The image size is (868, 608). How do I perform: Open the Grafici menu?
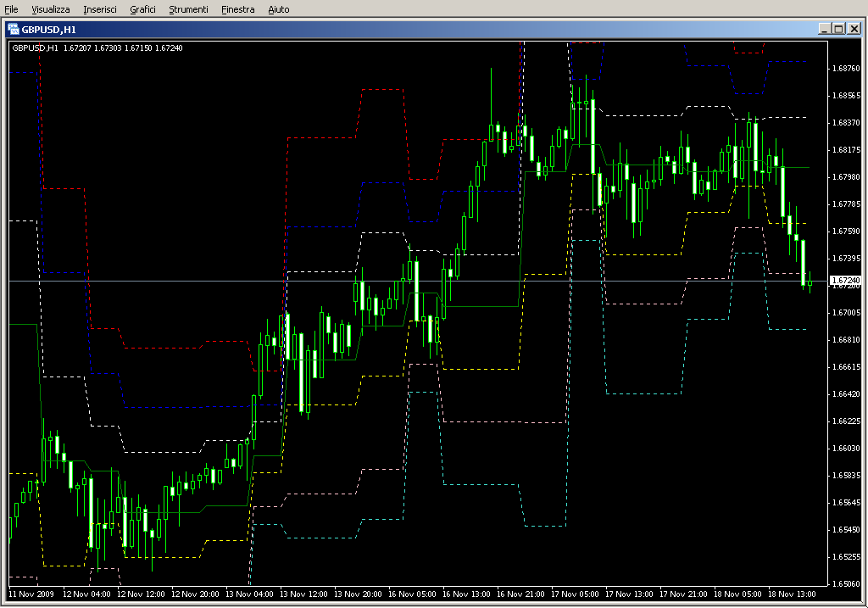coord(142,9)
